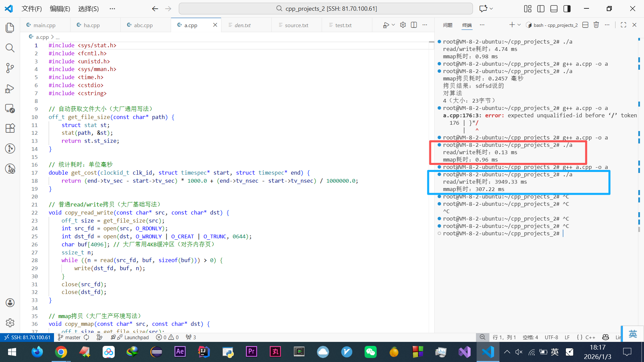The height and width of the screenshot is (362, 644).
Task: Click the cpp_projects_2 command center search box
Action: click(325, 9)
